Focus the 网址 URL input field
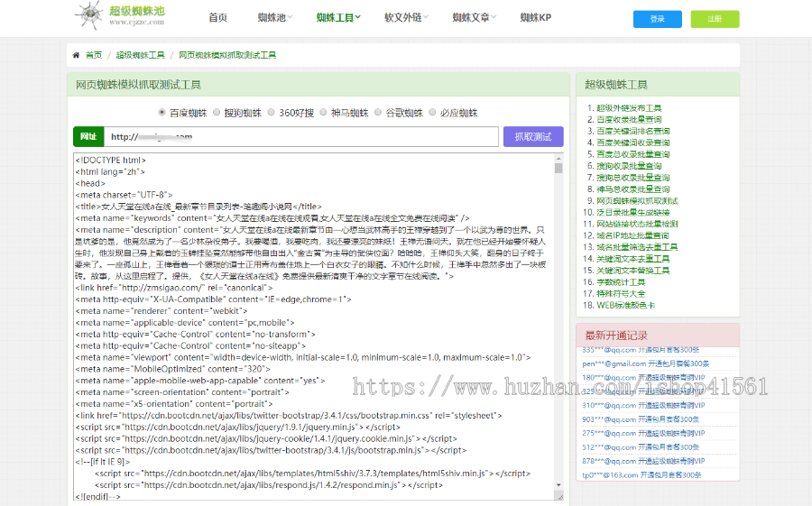Screen dimensions: 812x506 301,137
